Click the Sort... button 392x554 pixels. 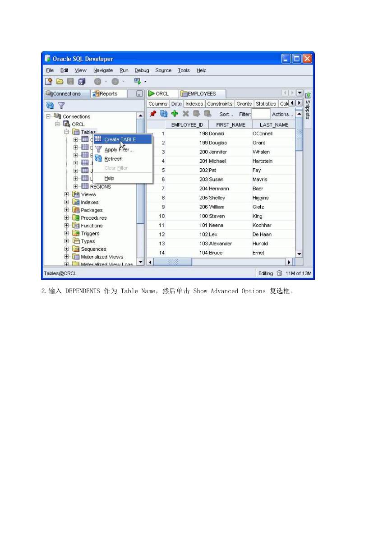click(226, 115)
